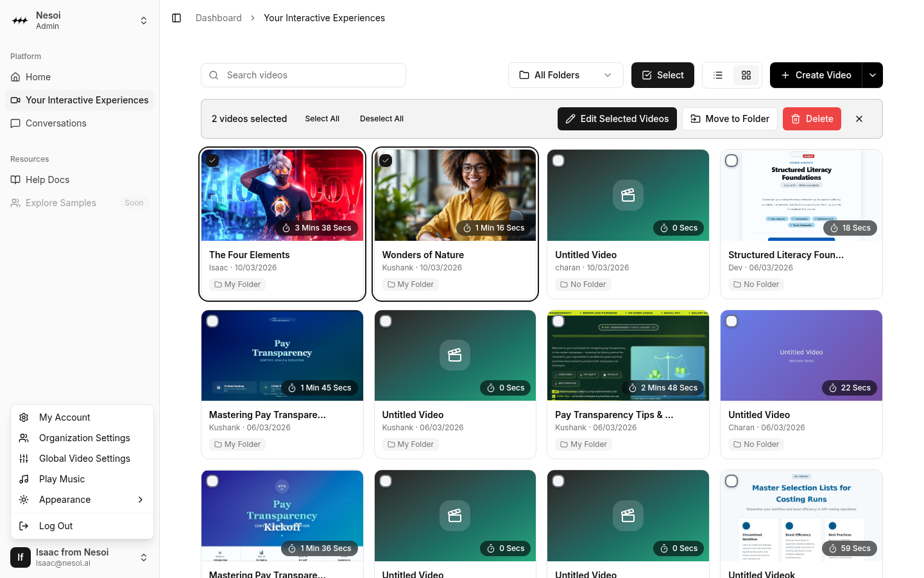Switch to list view layout
Screen dimensions: 924x578
pyautogui.click(x=718, y=75)
